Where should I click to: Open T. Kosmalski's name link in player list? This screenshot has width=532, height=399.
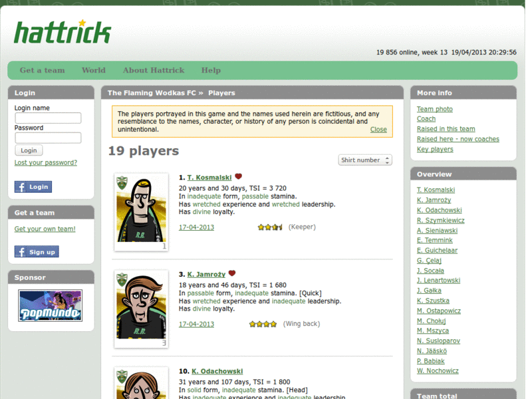[209, 178]
